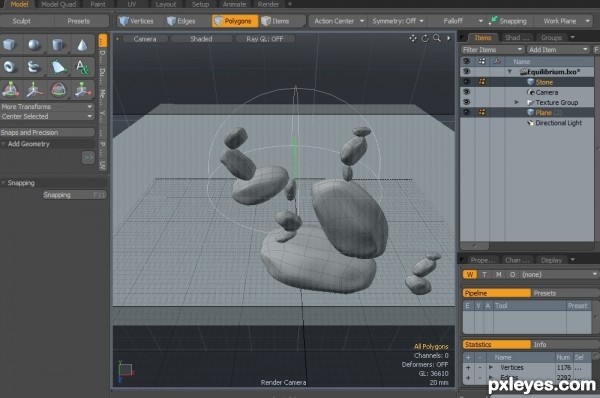Select the Cylinder primitive tool

58,45
